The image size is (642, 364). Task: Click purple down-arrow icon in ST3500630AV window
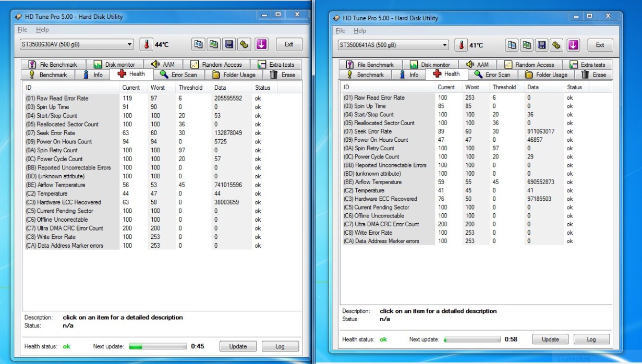pyautogui.click(x=261, y=44)
